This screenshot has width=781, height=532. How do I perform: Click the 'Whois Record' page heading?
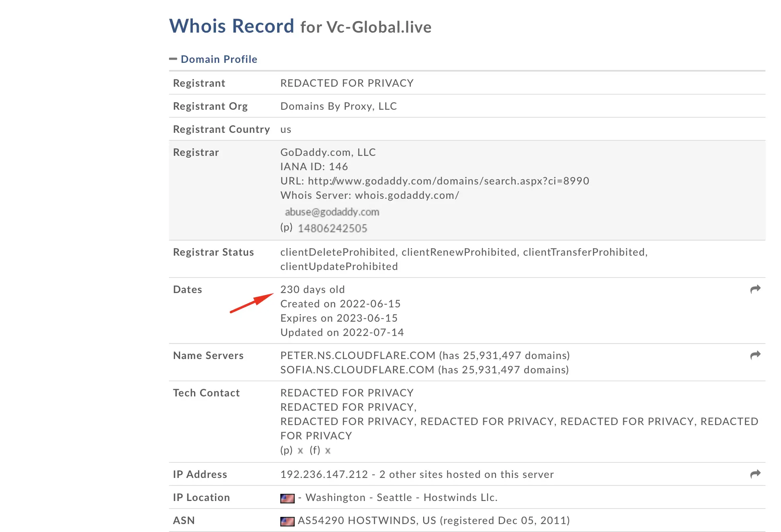point(231,26)
